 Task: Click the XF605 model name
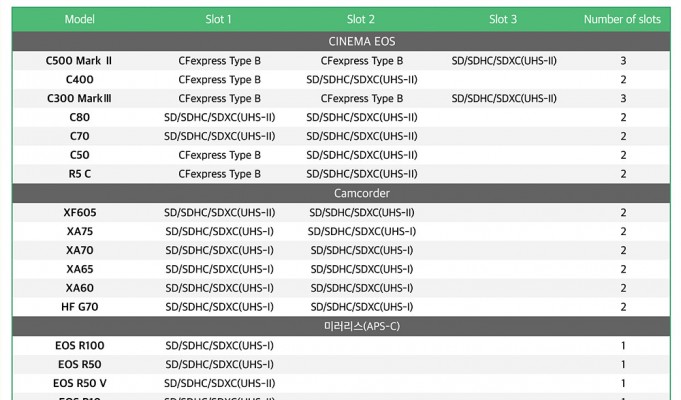point(79,212)
